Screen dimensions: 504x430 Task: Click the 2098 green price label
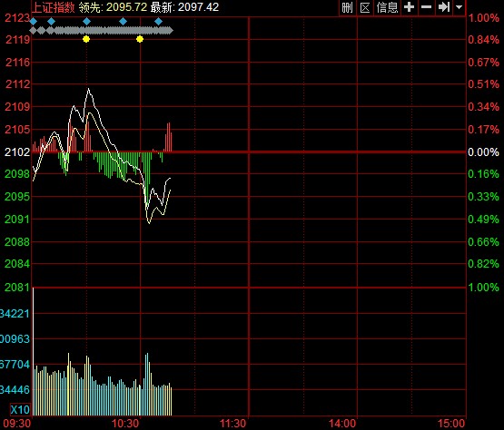(17, 174)
